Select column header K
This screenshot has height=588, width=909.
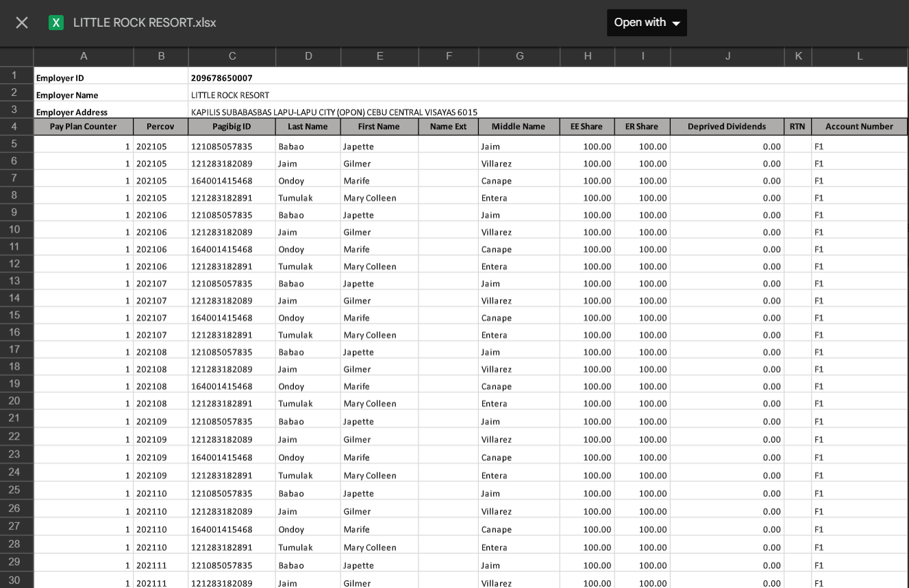point(798,56)
